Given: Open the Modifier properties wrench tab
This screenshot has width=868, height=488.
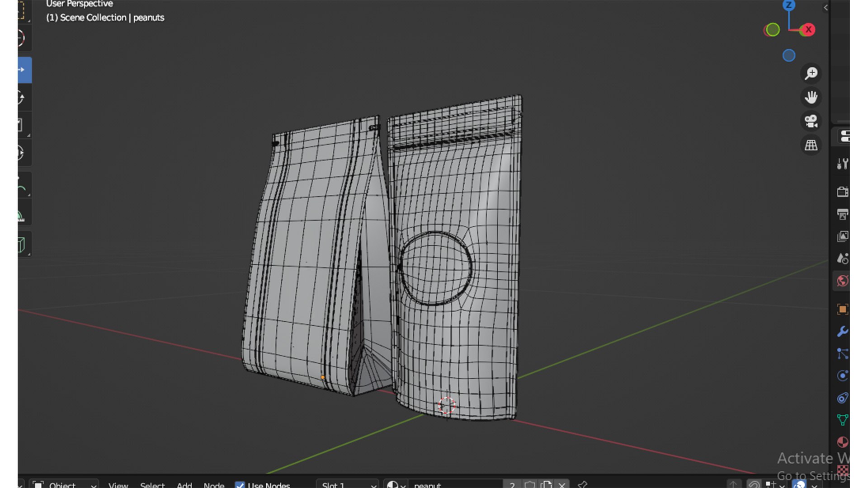Looking at the screenshot, I should click(x=842, y=332).
